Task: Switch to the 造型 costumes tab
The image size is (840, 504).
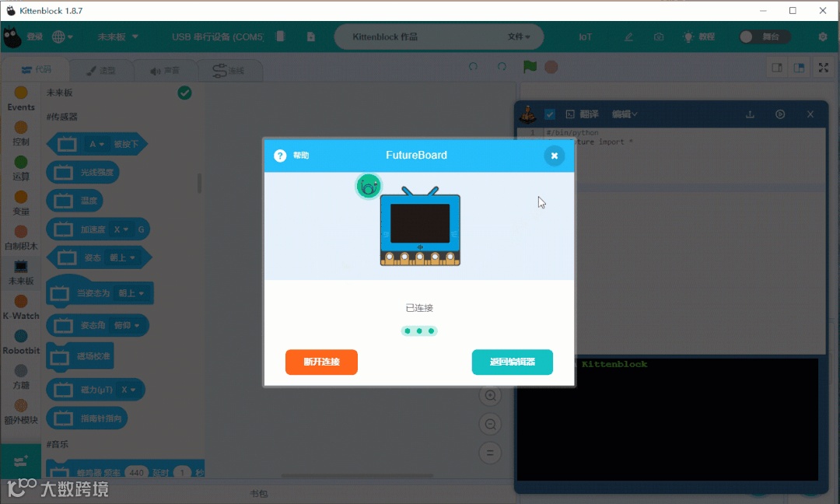Action: point(101,70)
